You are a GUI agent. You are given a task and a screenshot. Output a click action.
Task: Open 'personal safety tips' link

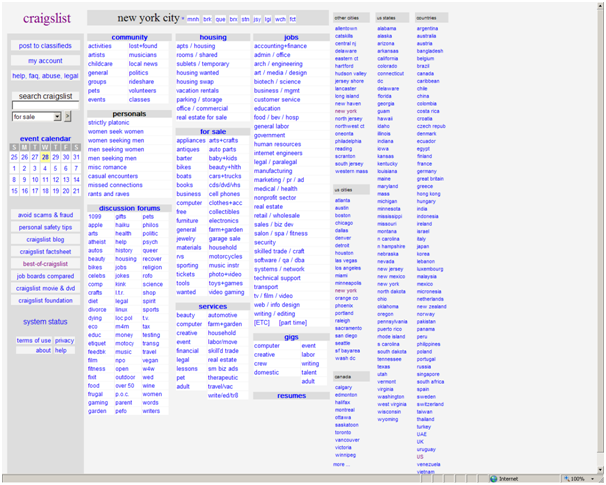45,227
